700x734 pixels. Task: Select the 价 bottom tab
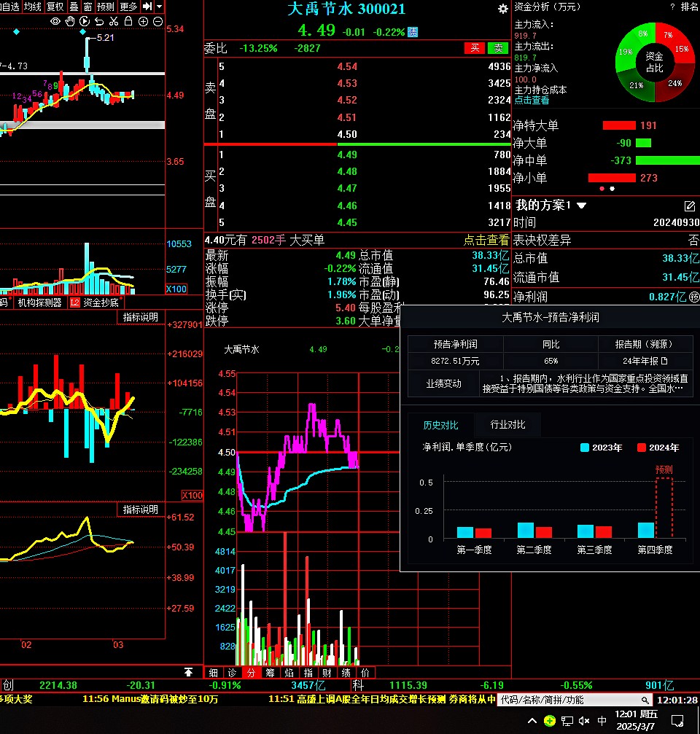pyautogui.click(x=365, y=673)
